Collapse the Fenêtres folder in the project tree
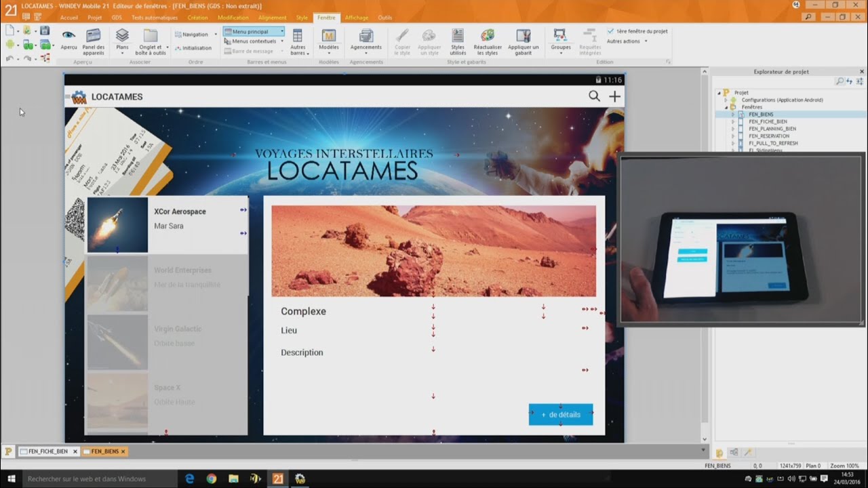Screen dimensions: 868x488 pos(726,107)
